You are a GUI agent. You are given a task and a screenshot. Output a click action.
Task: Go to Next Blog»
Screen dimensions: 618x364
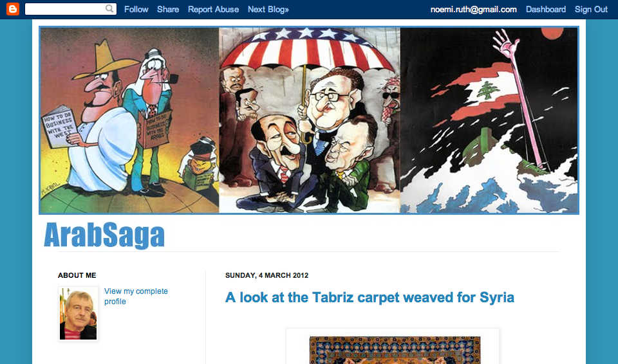click(268, 10)
